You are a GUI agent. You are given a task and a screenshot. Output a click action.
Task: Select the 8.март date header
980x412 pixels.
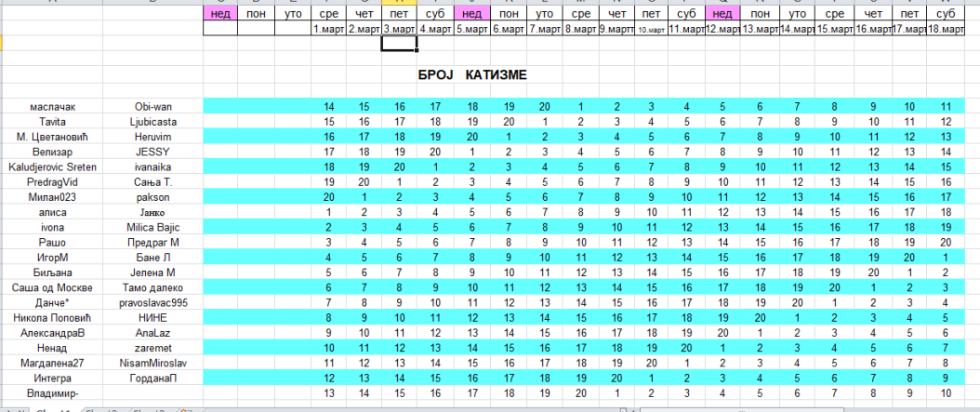pyautogui.click(x=580, y=29)
